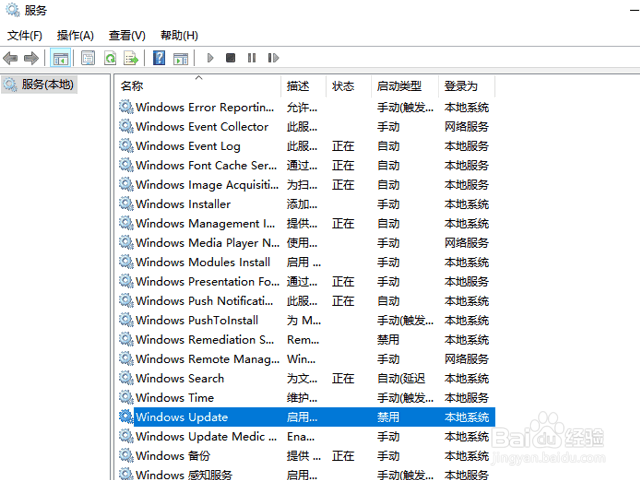Screen dimensions: 640x480
Task: Click the Back arrow toolbar icon
Action: pos(11,58)
